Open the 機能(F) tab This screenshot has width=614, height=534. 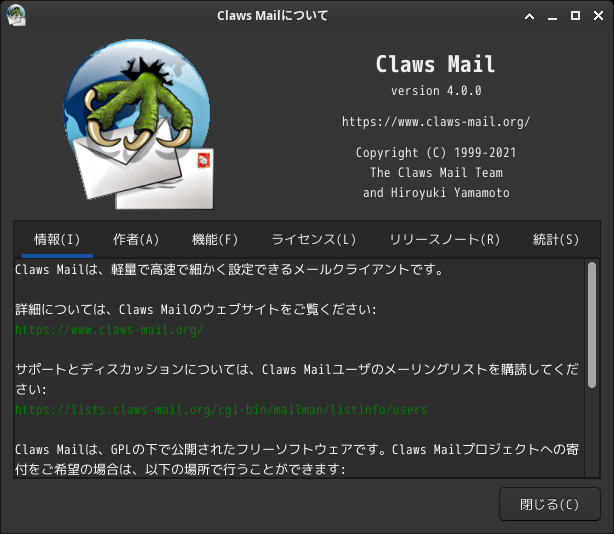pos(215,239)
